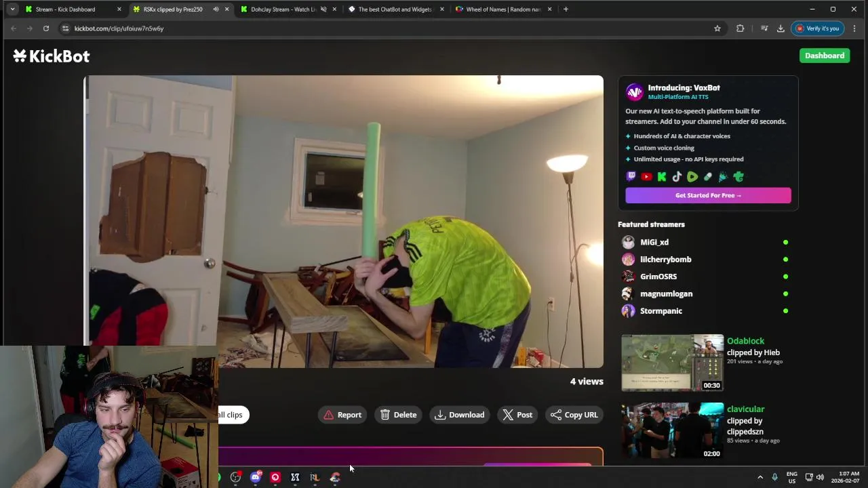
Task: Click the pill-shaped platform icon
Action: (x=708, y=177)
